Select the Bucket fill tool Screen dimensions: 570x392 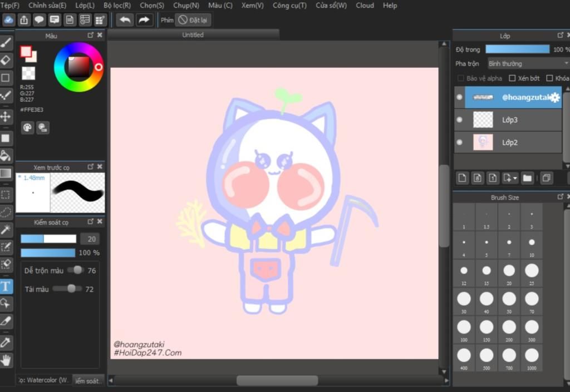[x=6, y=156]
